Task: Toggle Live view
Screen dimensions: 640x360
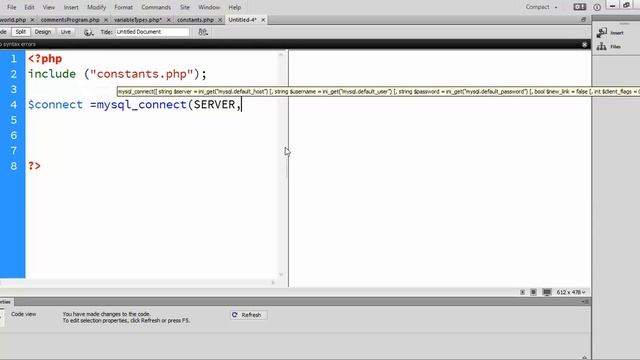Action: tap(65, 32)
